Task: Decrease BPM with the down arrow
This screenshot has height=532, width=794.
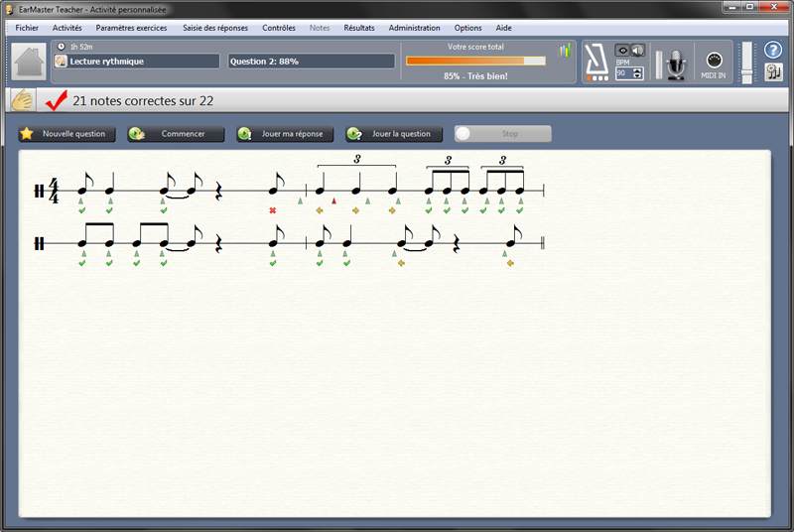Action: (638, 76)
